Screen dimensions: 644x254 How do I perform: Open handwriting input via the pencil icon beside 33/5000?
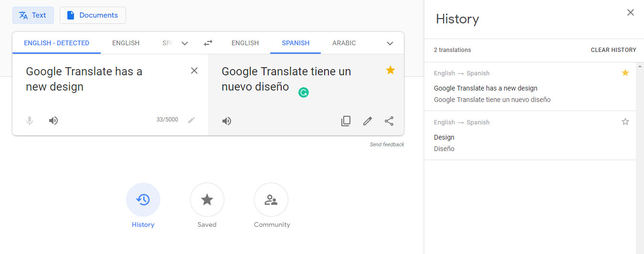191,120
